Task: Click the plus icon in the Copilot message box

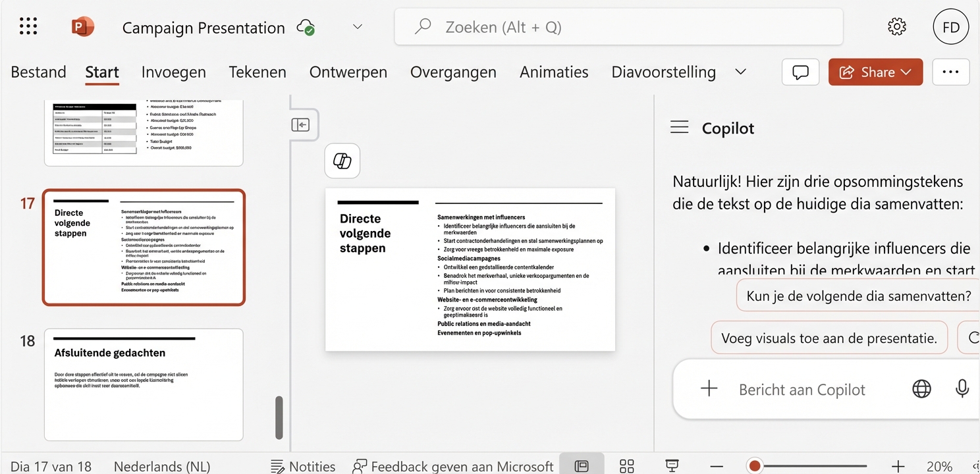Action: [x=709, y=388]
